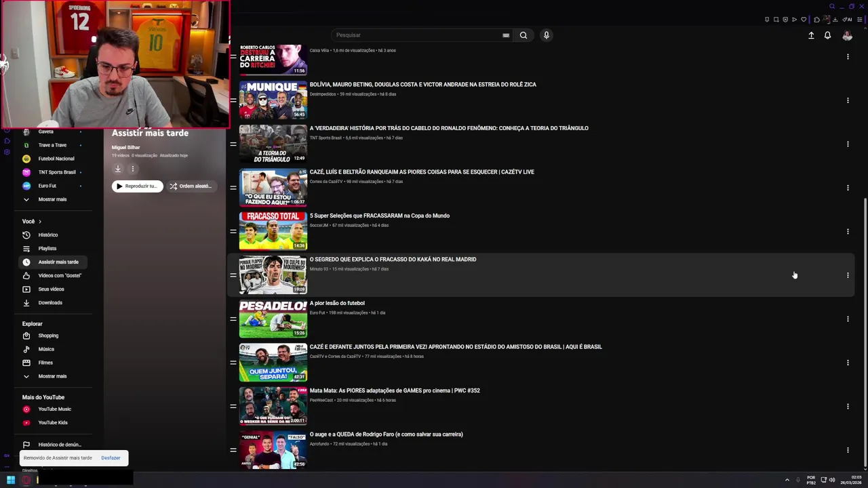Open Seus vídeos in sidebar

click(52, 289)
